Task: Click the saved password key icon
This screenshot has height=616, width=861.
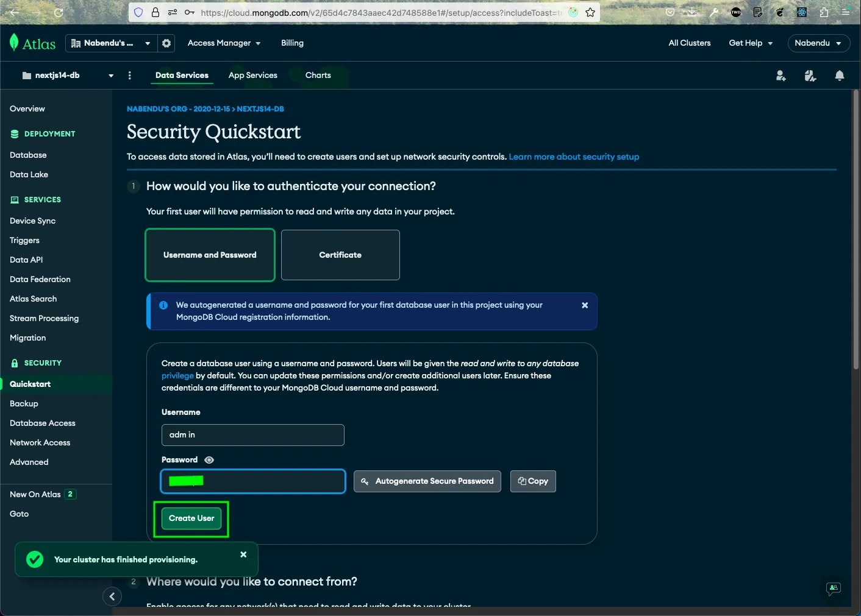Action: (190, 12)
